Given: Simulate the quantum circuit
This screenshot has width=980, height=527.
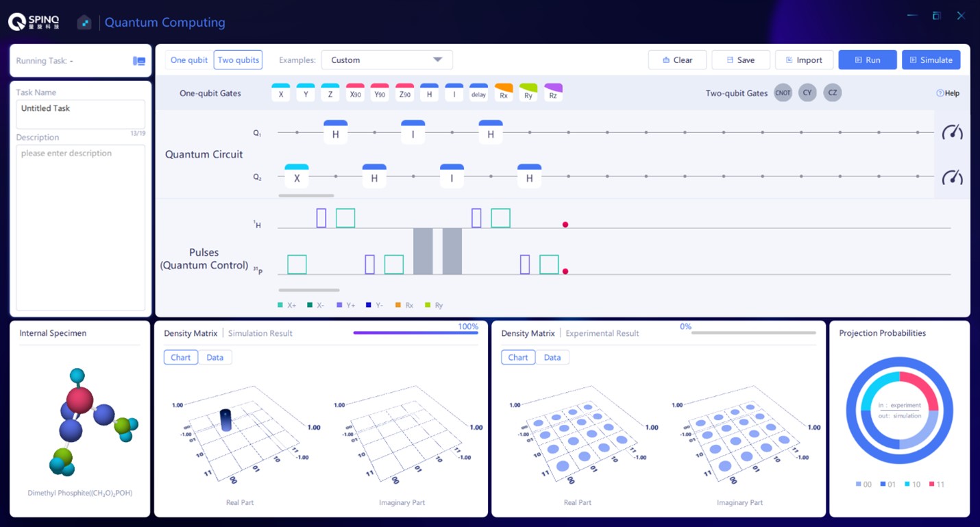Looking at the screenshot, I should point(931,60).
